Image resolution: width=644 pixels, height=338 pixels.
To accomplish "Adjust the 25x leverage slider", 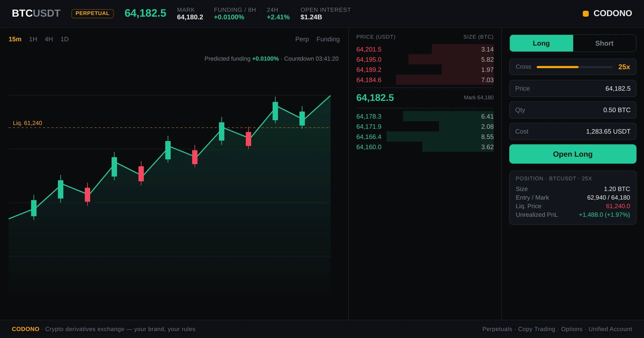I will [575, 67].
